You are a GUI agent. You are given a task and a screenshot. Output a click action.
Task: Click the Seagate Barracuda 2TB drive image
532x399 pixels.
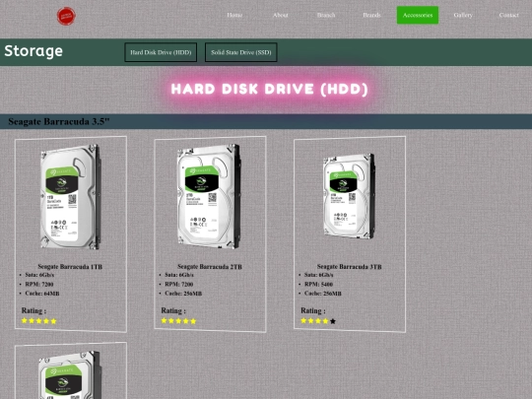coord(209,196)
